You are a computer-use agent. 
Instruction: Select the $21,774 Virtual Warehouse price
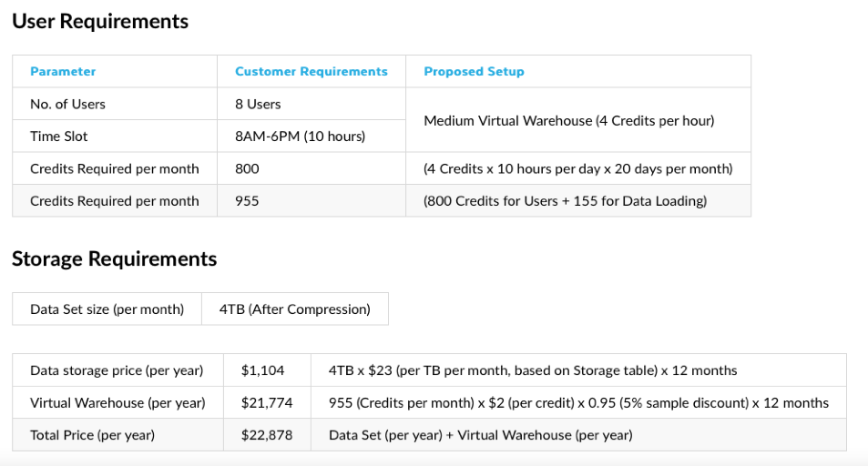pyautogui.click(x=267, y=402)
